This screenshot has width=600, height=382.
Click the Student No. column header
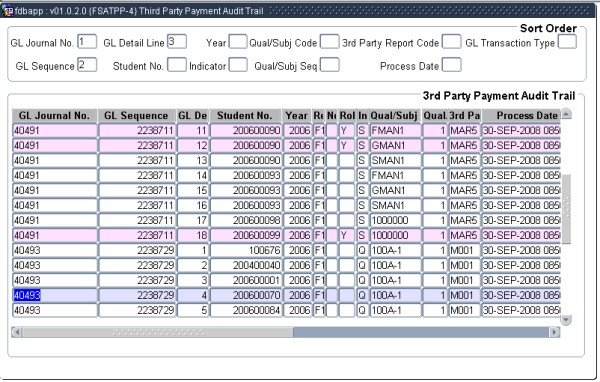[246, 116]
